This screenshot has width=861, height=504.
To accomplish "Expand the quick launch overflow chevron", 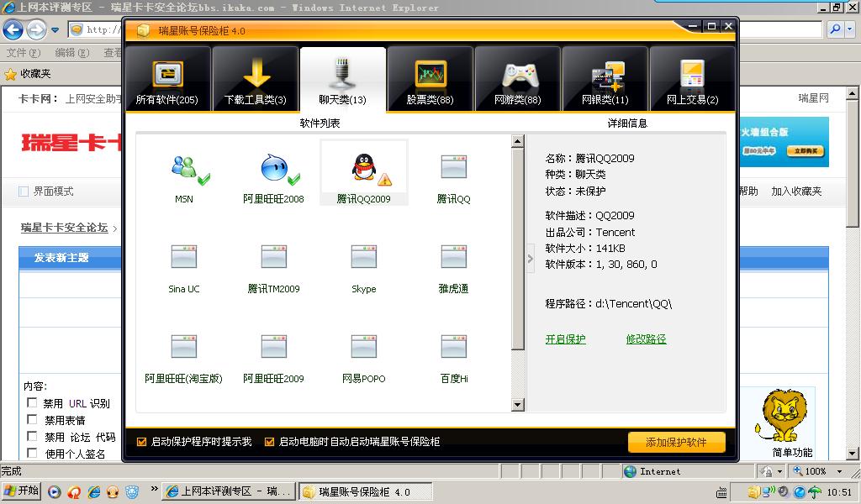I will pyautogui.click(x=154, y=489).
